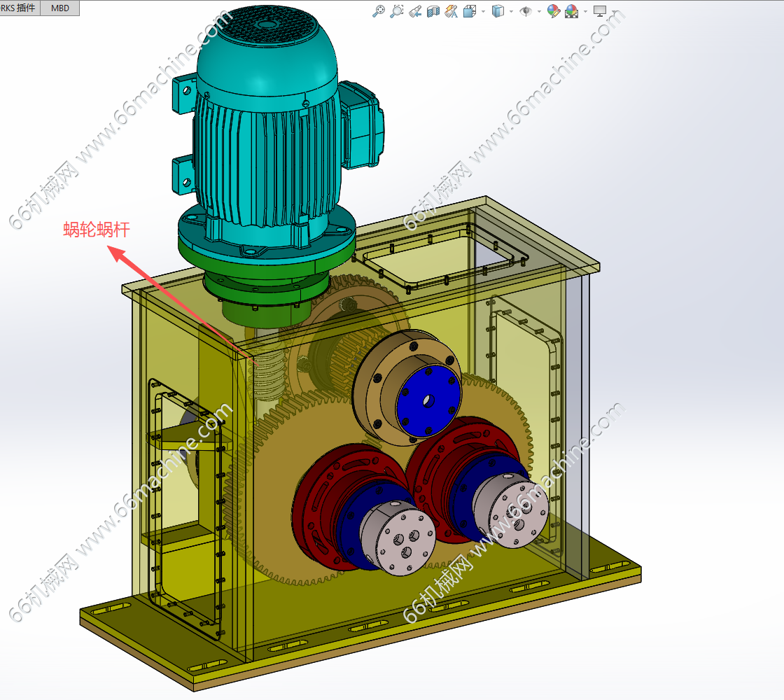Activate the Section View tool
784x700 pixels.
coord(433,11)
